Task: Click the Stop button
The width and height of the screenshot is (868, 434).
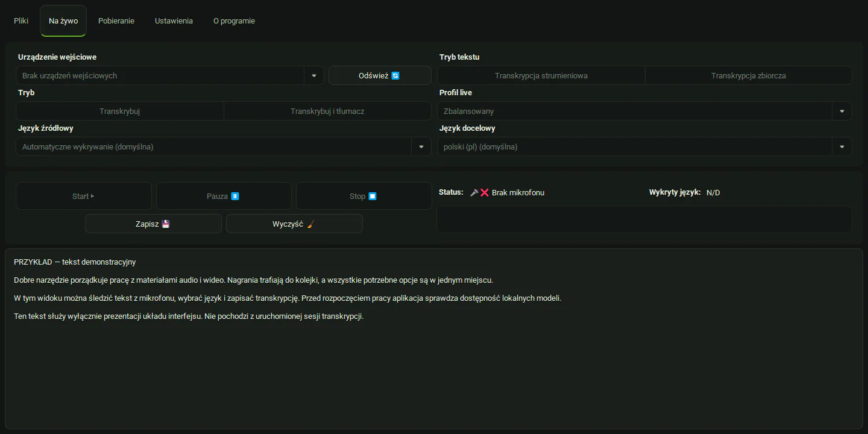Action: [x=363, y=196]
